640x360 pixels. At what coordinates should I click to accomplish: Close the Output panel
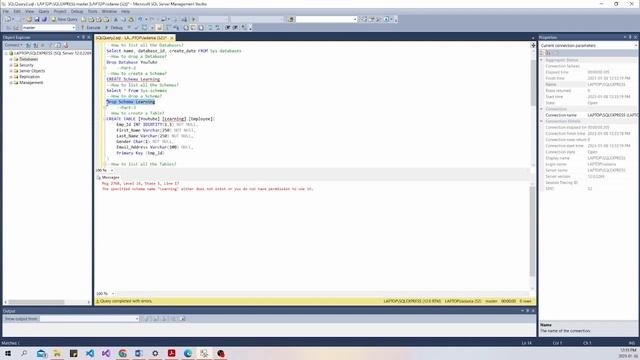pos(533,311)
